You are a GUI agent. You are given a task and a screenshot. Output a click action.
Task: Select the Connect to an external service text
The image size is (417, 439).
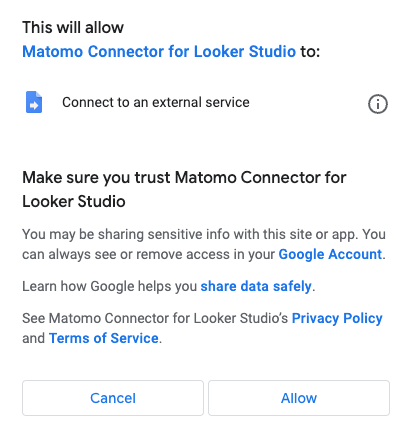(x=156, y=102)
